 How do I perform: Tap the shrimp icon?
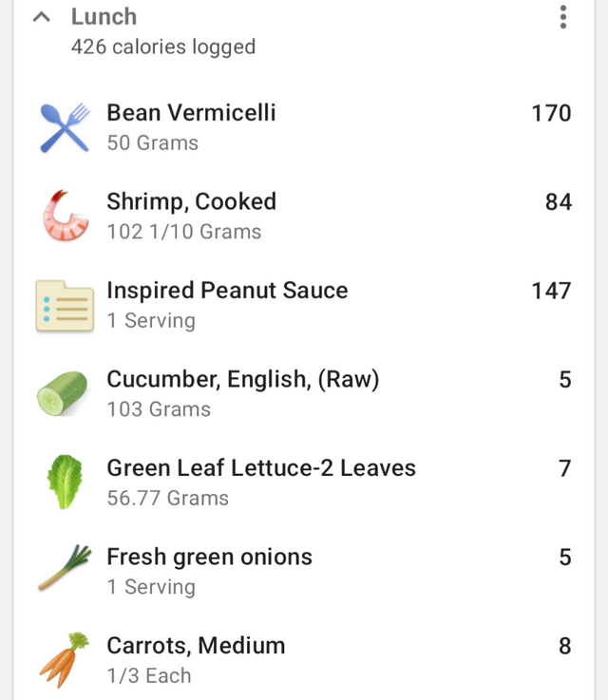click(65, 216)
